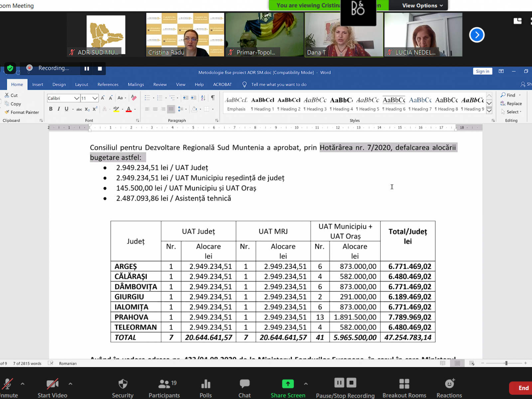532x399 pixels.
Task: Open Breakout Rooms
Action: pyautogui.click(x=404, y=388)
